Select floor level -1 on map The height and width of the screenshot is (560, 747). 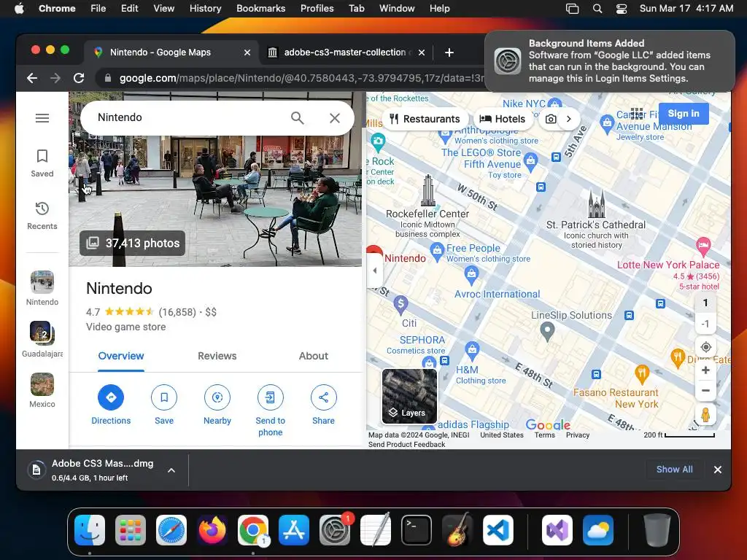(x=705, y=324)
